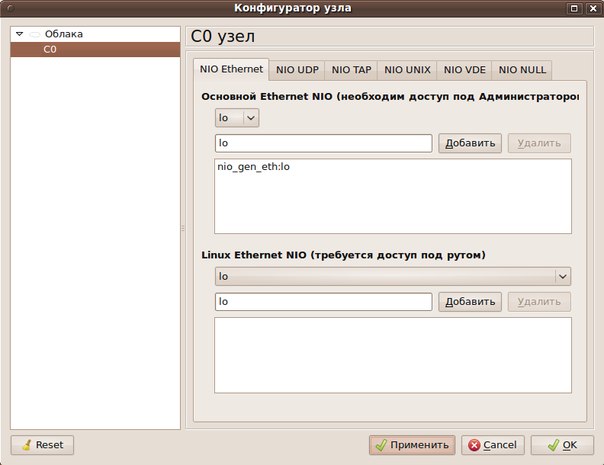
Task: Collapse the Облака tree node
Action: tap(19, 34)
